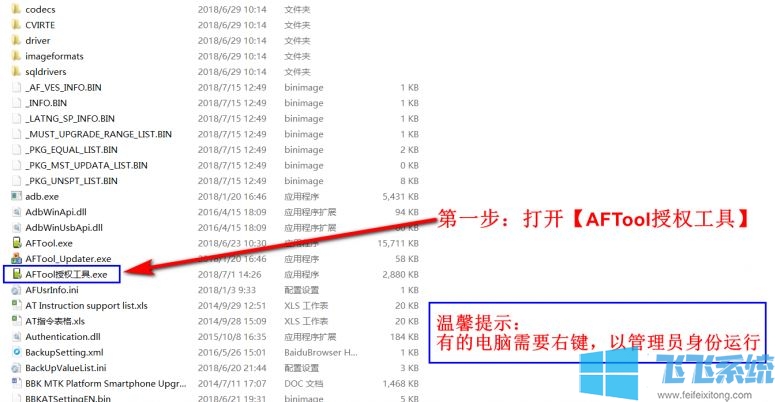Click the imageformats folder icon

[16, 56]
